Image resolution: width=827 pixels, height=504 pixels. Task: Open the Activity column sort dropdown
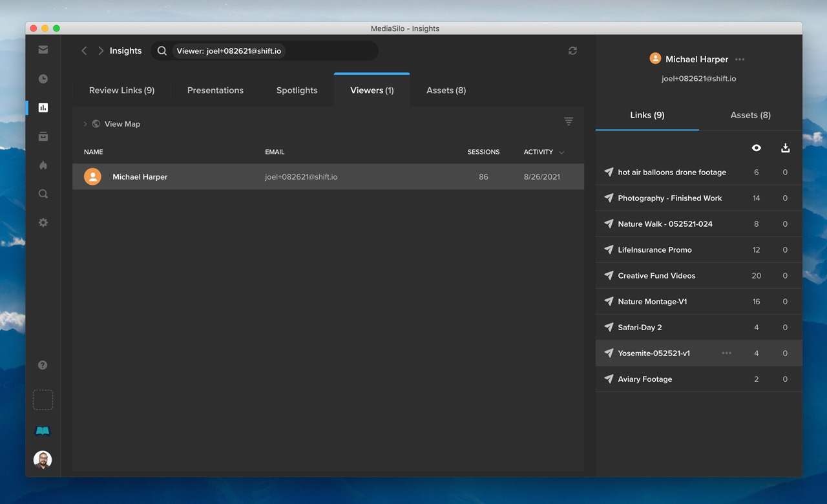(x=543, y=152)
